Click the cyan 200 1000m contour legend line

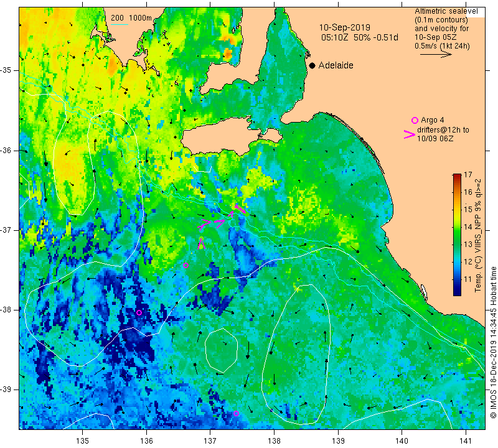(120, 24)
